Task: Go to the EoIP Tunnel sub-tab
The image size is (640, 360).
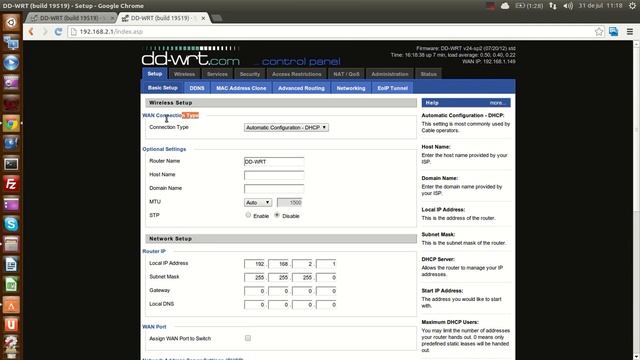Action: (392, 88)
